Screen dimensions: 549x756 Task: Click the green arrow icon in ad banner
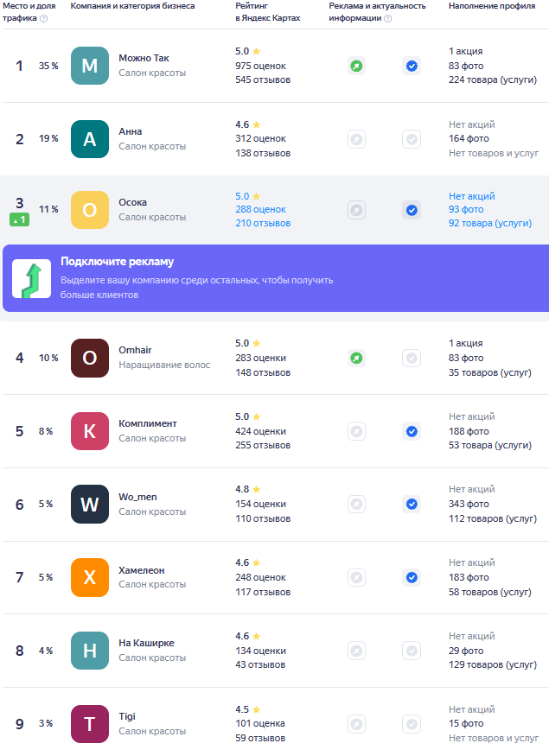click(x=31, y=278)
